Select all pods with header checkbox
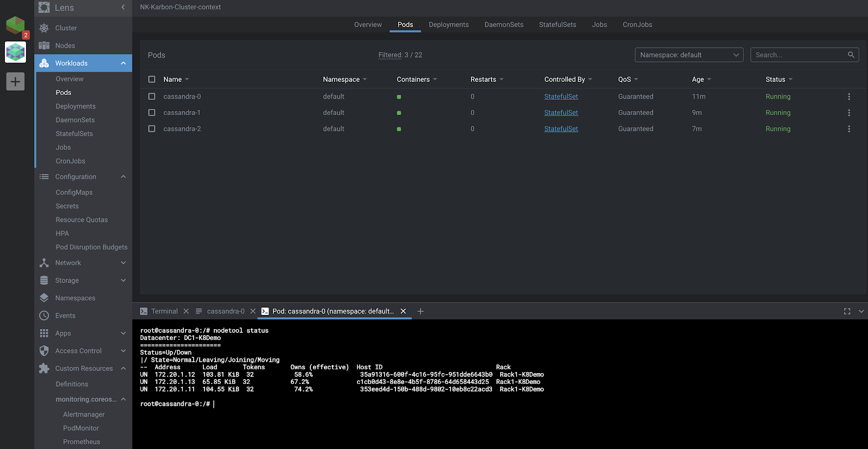 (x=152, y=79)
